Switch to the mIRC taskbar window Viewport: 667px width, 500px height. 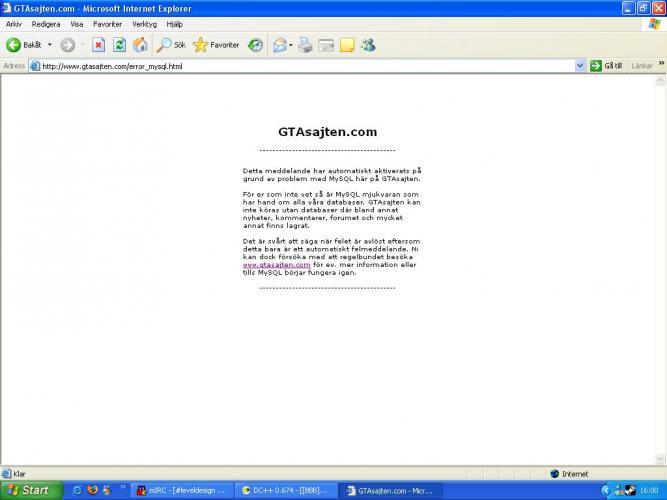[x=182, y=491]
